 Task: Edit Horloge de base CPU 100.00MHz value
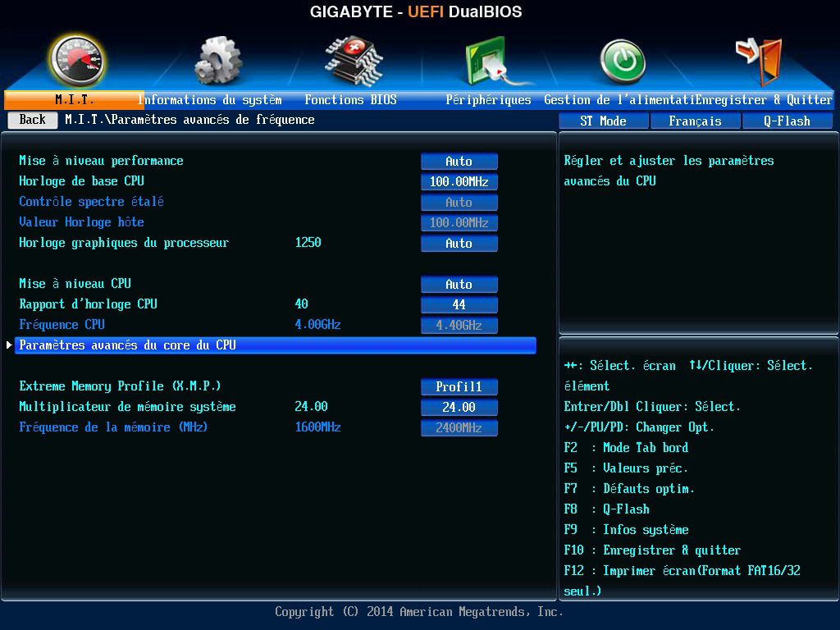459,181
